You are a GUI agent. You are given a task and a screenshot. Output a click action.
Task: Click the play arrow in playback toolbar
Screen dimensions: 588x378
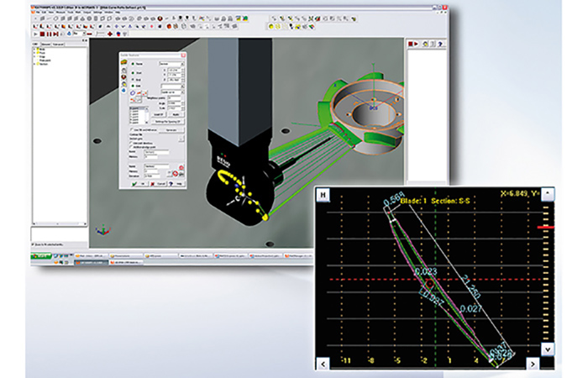(35, 34)
